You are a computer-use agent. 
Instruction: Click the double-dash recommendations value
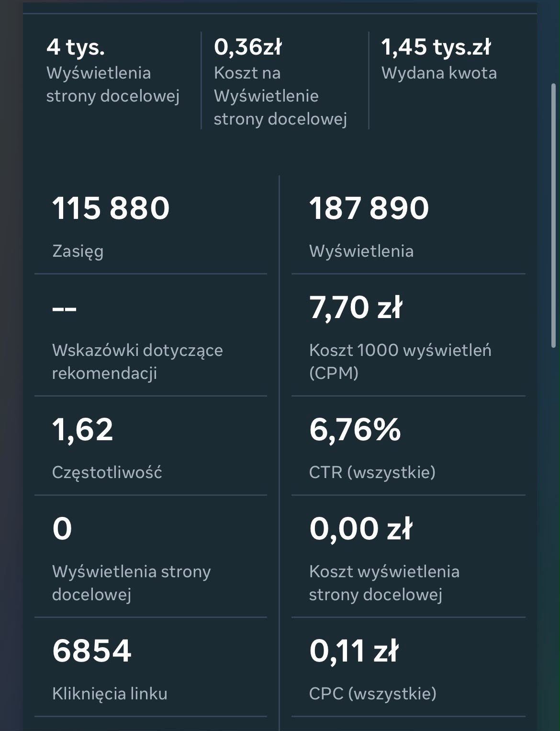pyautogui.click(x=64, y=308)
